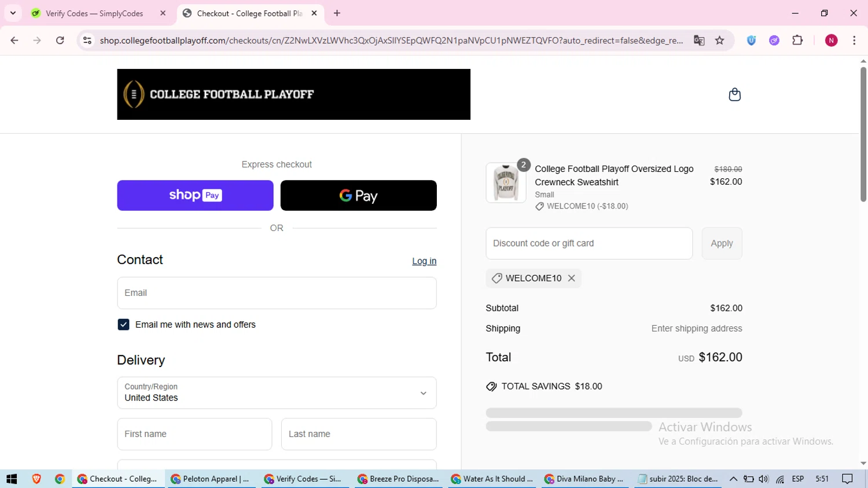
Task: Pay with Shop Pay express button
Action: point(195,196)
